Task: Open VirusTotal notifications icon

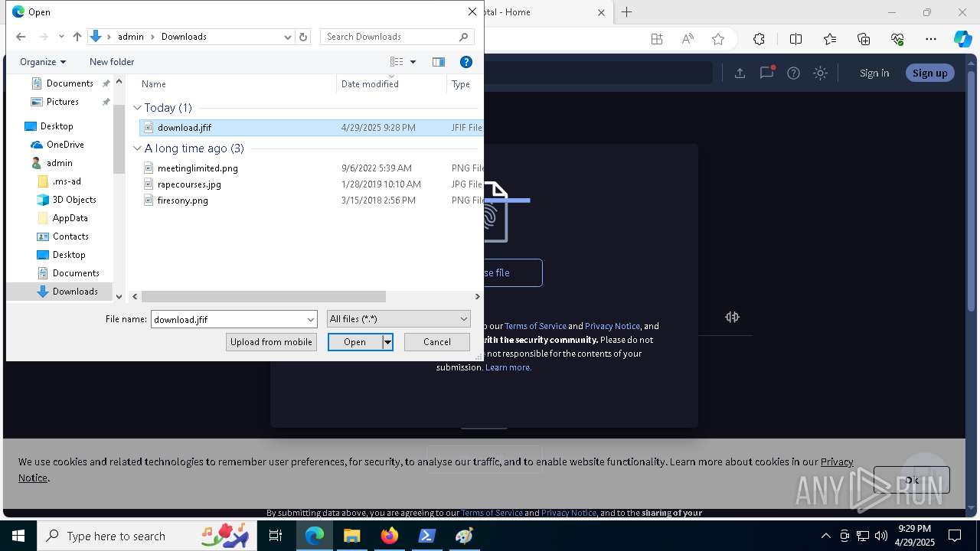Action: 766,73
